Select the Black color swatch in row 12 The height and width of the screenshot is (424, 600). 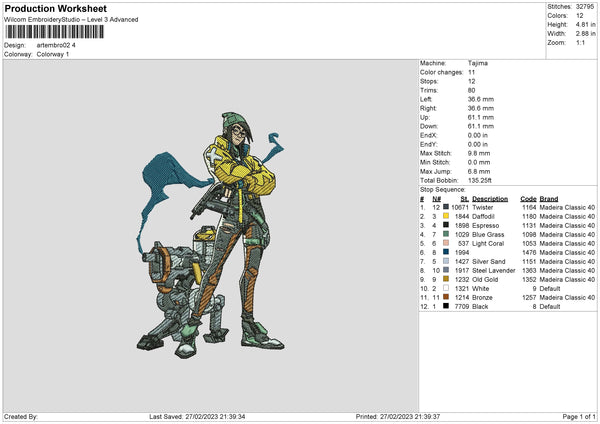(446, 306)
